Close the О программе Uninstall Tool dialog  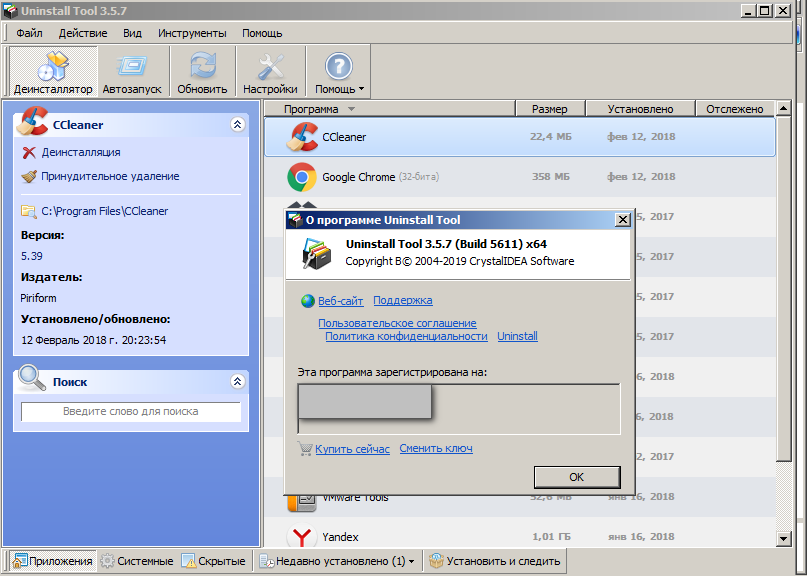(x=622, y=220)
